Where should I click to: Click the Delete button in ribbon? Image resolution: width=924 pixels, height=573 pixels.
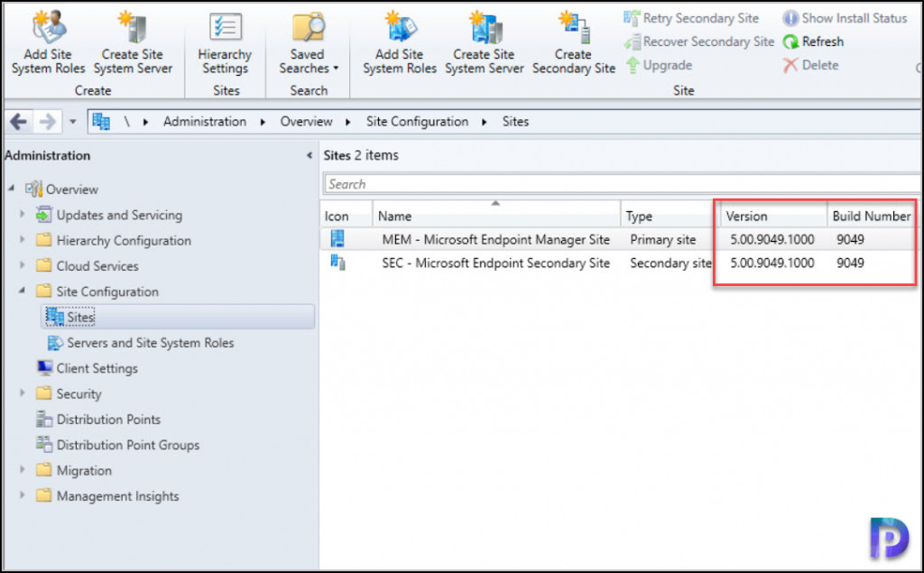tap(810, 65)
